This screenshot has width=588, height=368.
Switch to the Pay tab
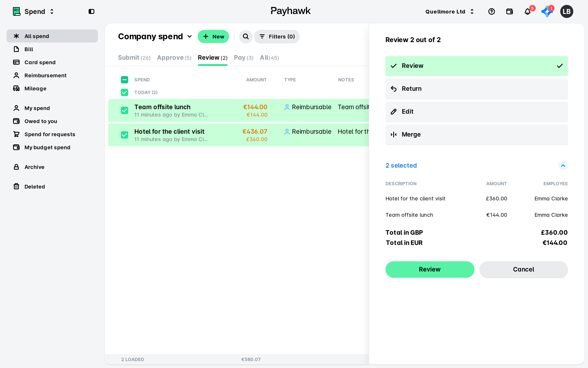(243, 58)
